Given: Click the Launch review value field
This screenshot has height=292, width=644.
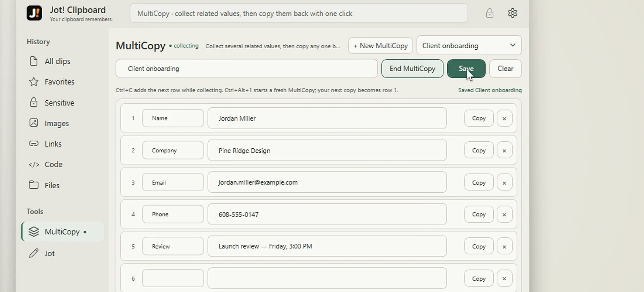Looking at the screenshot, I should pos(327,246).
